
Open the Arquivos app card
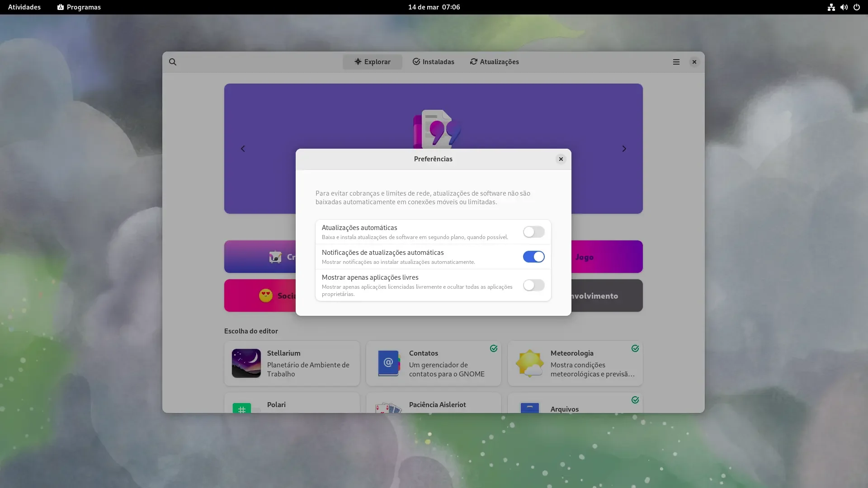click(575, 403)
